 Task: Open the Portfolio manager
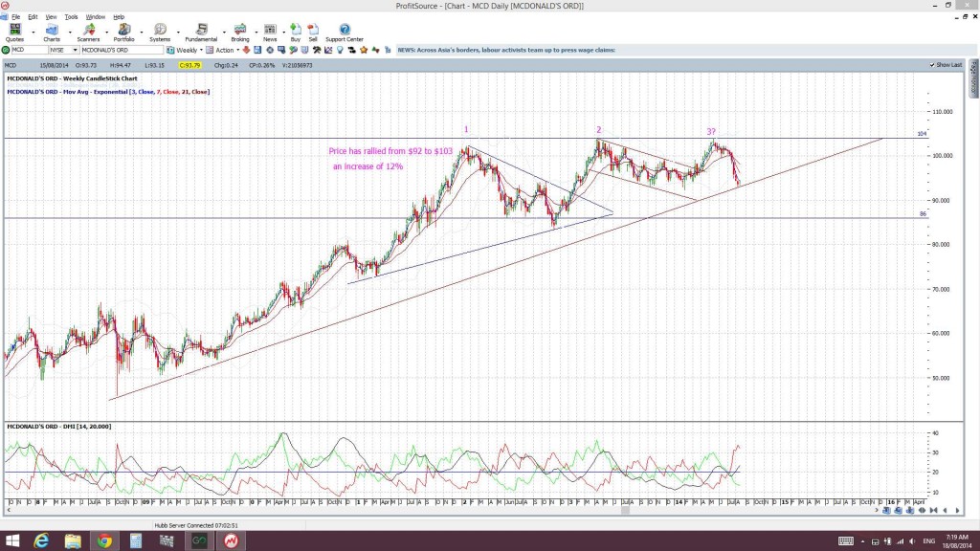click(123, 33)
